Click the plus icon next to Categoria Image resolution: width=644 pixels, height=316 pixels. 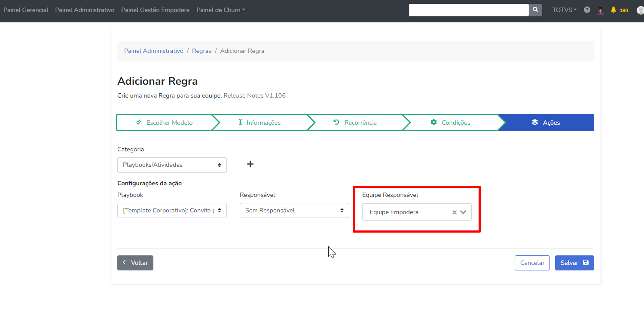click(x=250, y=164)
